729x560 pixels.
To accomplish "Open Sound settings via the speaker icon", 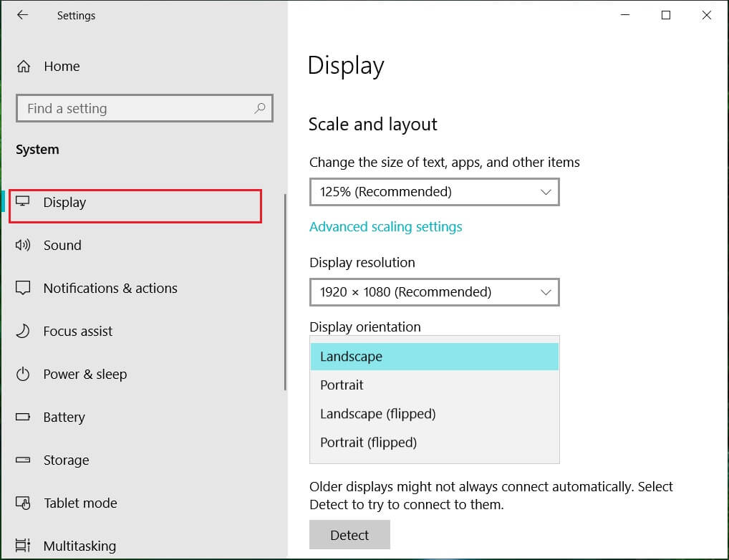I will pos(24,245).
